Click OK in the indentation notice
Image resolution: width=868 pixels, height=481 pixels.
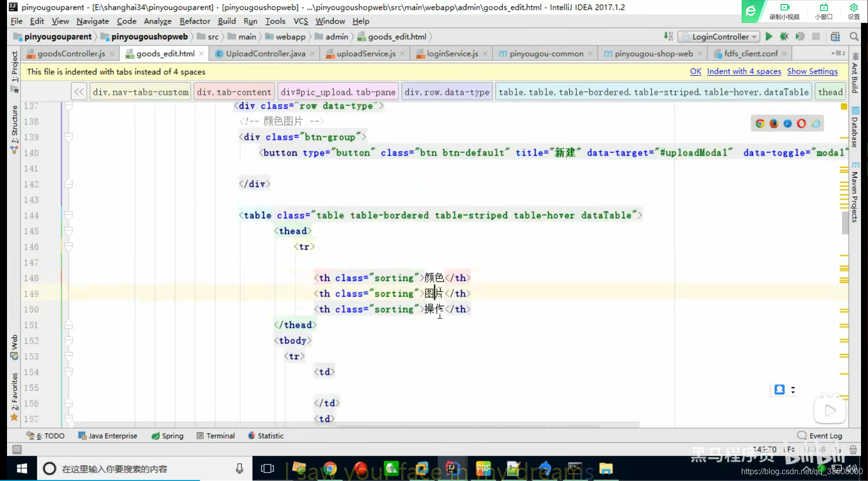point(696,71)
